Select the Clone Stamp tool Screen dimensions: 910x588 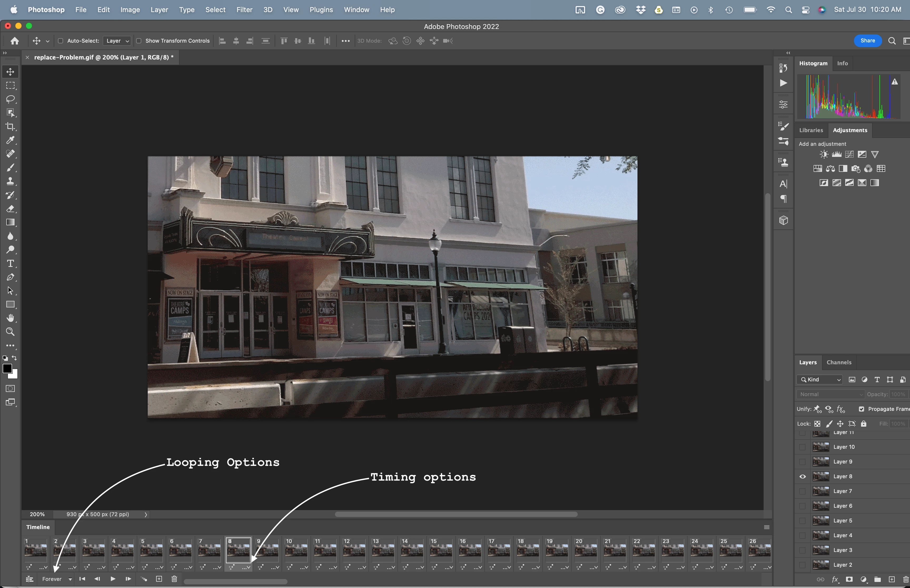pyautogui.click(x=10, y=181)
